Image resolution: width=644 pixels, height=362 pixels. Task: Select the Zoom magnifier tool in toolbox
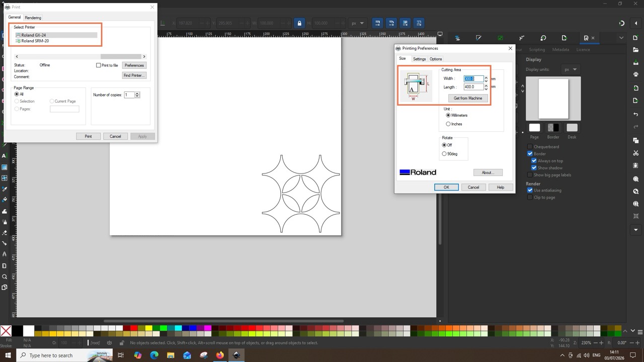point(5,277)
